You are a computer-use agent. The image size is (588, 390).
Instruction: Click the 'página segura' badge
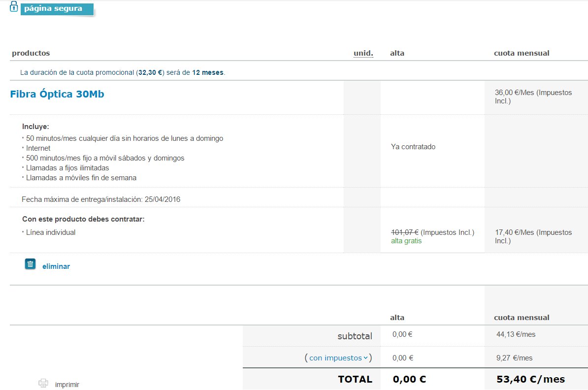click(x=57, y=9)
